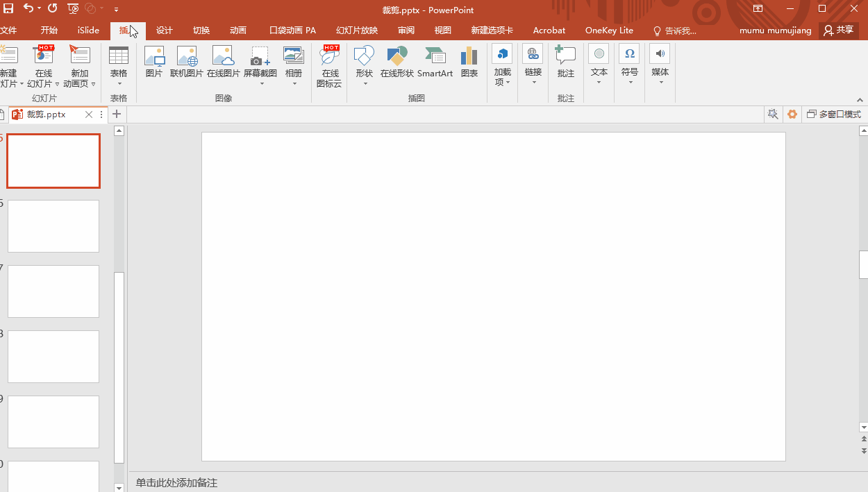The width and height of the screenshot is (868, 492).
Task: Save the presentation from quick access toolbar
Action: click(8, 9)
